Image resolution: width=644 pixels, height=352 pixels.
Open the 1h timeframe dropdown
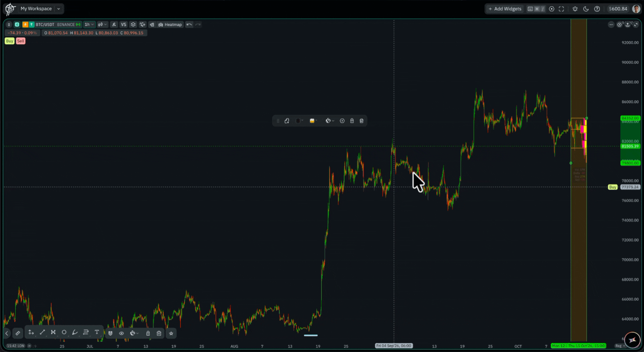[89, 24]
